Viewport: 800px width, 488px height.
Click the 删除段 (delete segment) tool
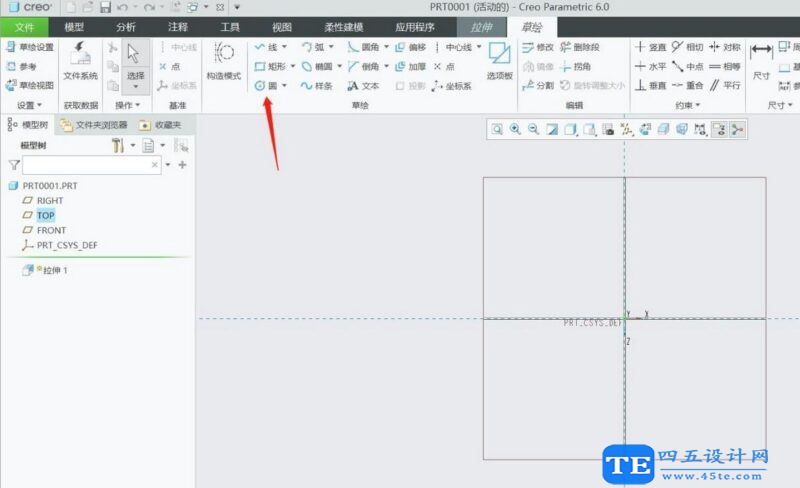coord(580,47)
